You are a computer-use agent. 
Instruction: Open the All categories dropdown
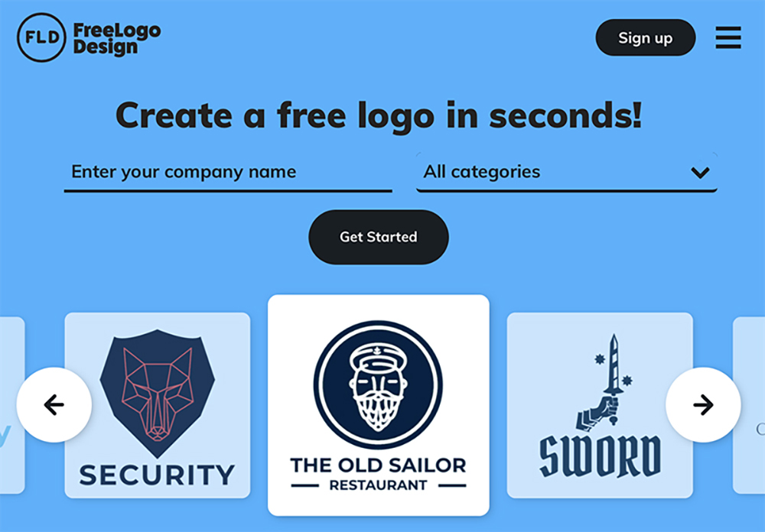(566, 172)
